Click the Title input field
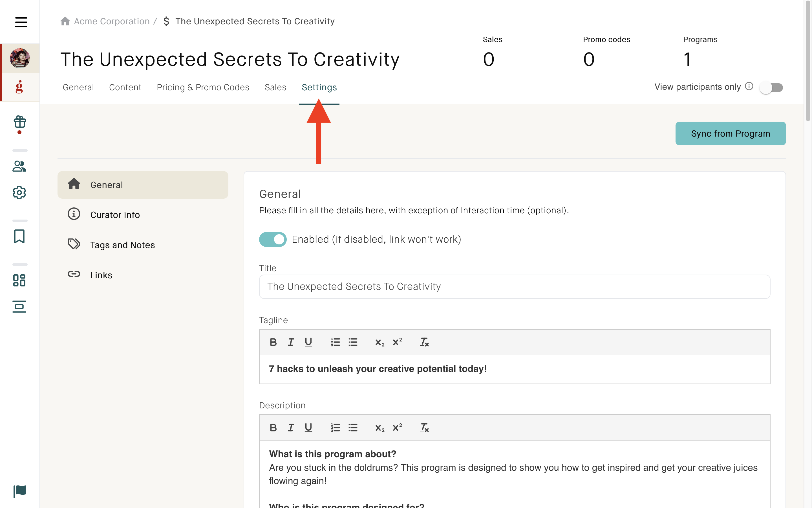Image resolution: width=812 pixels, height=508 pixels. coord(515,286)
